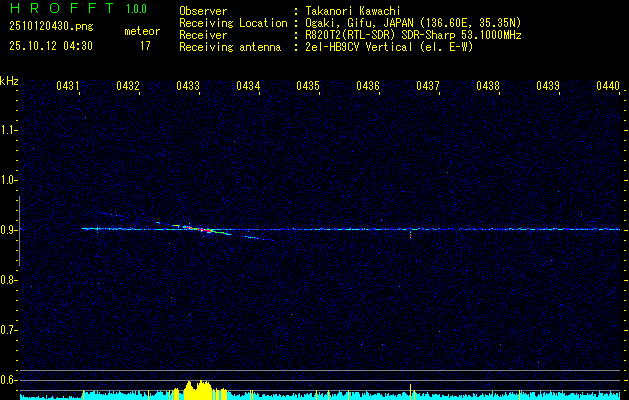Image resolution: width=629 pixels, height=400 pixels.
Task: Select the meteor count value 17
Action: click(145, 46)
